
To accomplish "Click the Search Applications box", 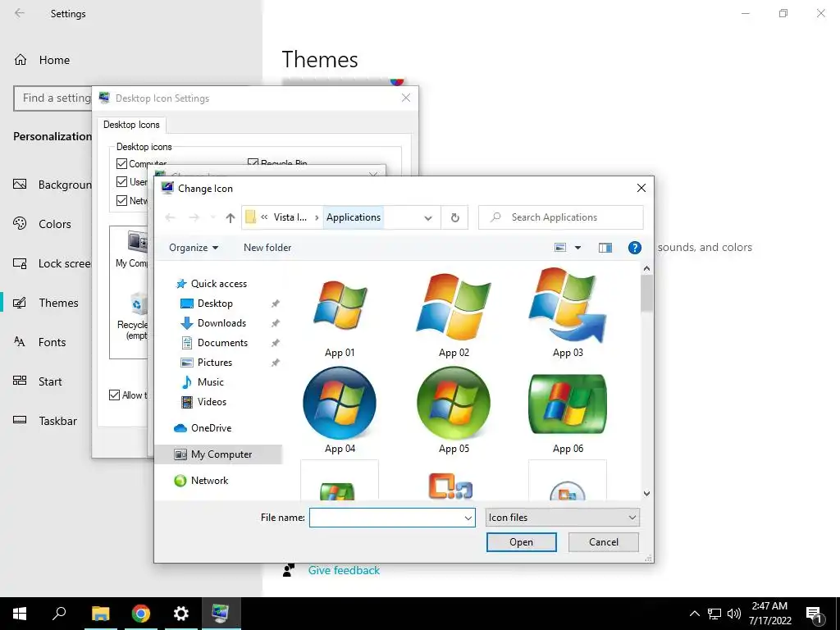I will (561, 217).
